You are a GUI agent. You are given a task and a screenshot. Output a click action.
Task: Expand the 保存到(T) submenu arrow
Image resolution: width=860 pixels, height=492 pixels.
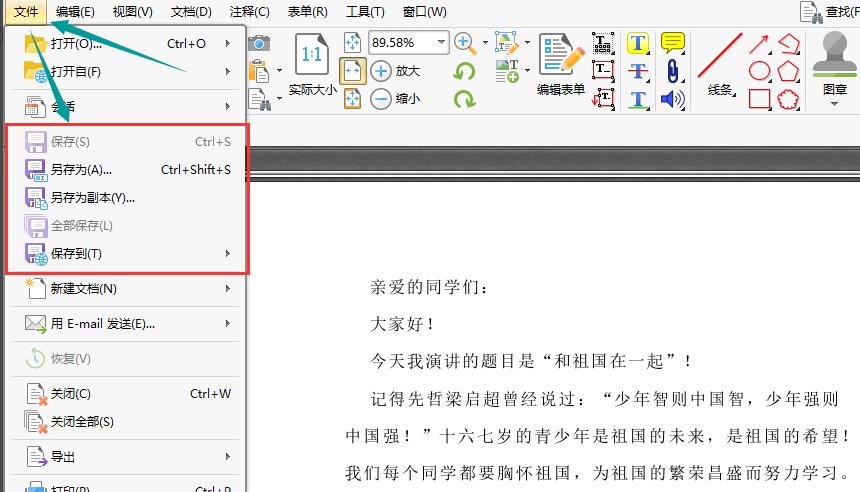pos(228,253)
